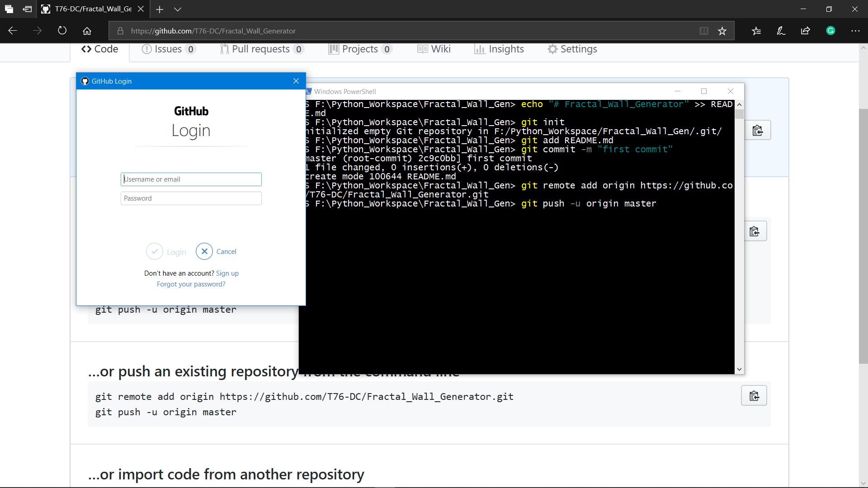Toggle the add-to-favorites star
The width and height of the screenshot is (868, 488).
tap(722, 30)
